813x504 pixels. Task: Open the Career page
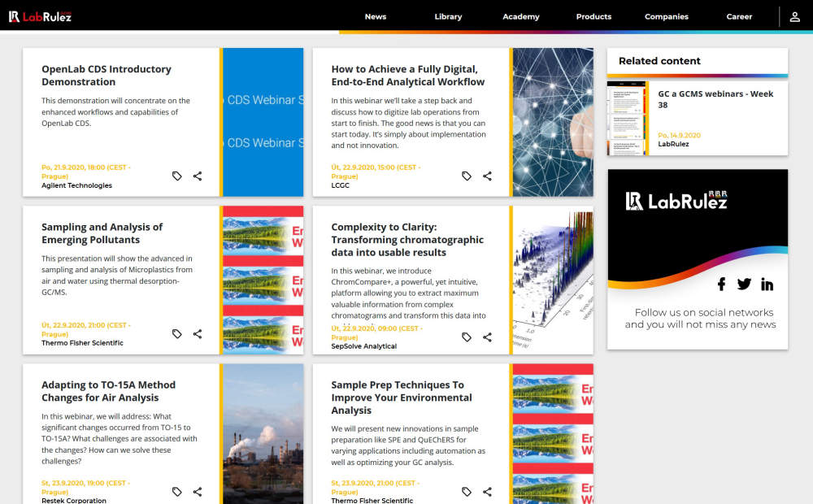click(739, 16)
